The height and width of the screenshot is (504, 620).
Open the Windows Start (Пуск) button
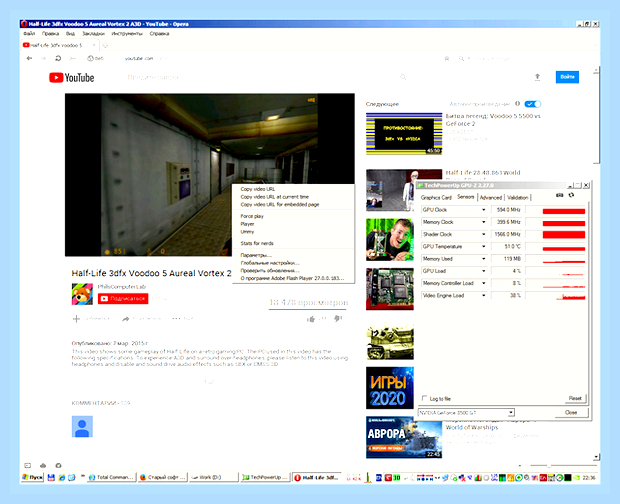click(x=32, y=478)
